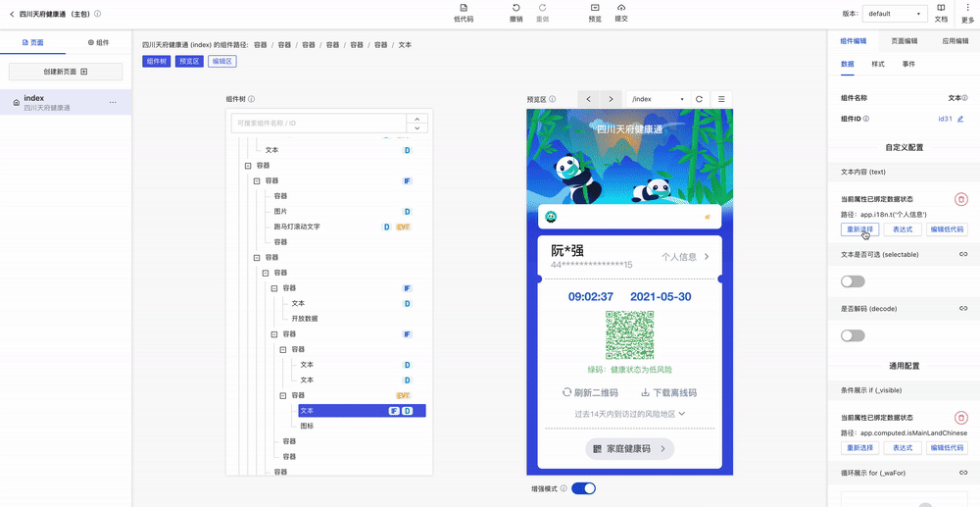
Task: Open the 预览 preview
Action: 595,13
